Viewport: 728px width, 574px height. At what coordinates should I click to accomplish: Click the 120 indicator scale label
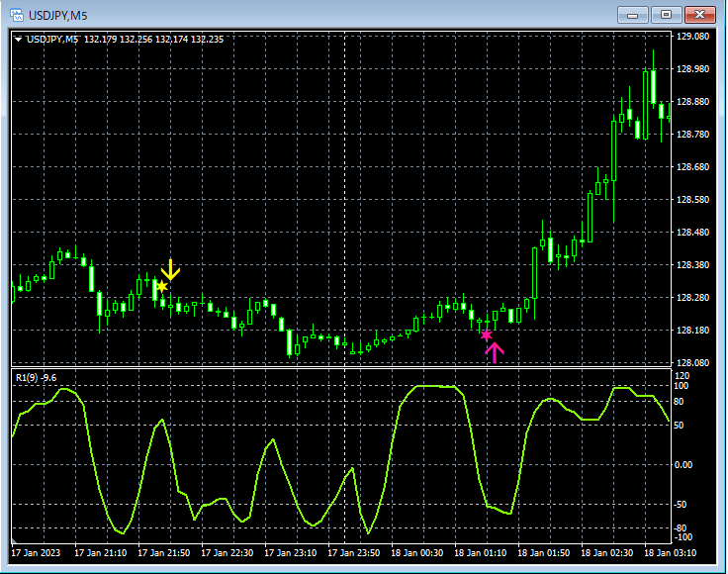(682, 376)
